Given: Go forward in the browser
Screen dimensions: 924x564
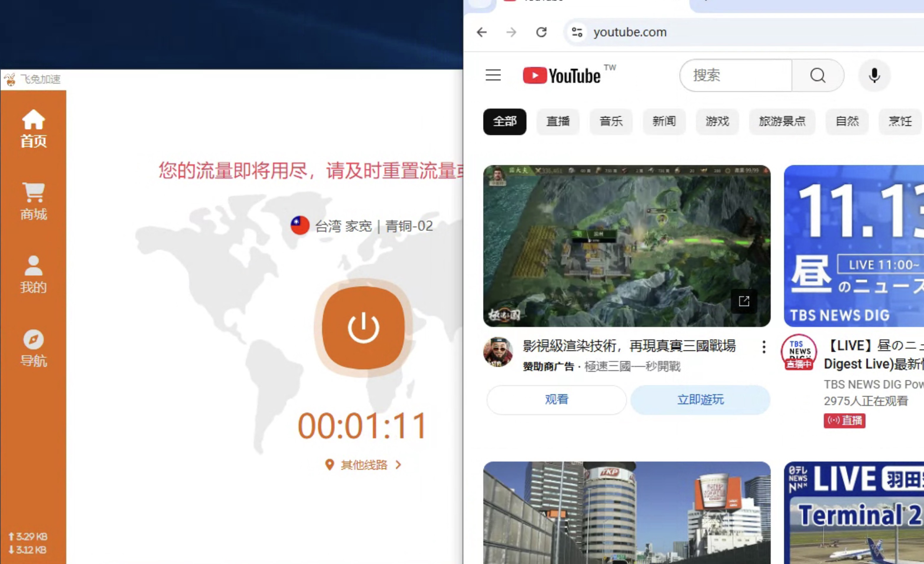Looking at the screenshot, I should [x=511, y=32].
